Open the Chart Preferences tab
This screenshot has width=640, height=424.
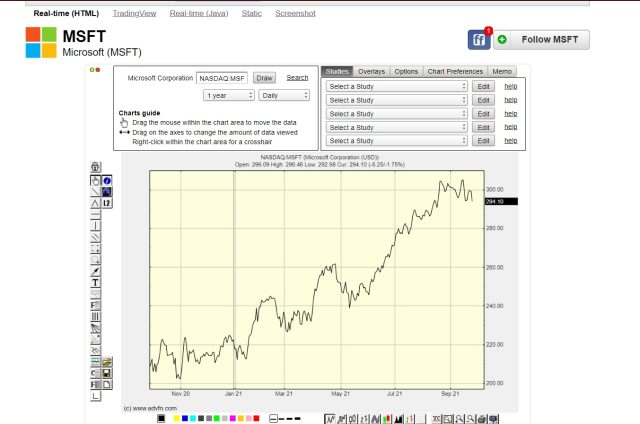(x=455, y=71)
